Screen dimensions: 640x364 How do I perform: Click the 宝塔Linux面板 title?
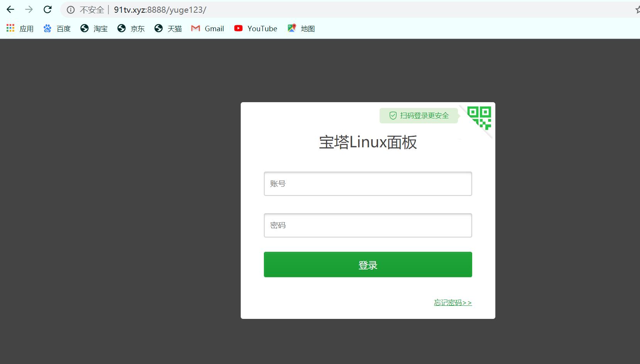tap(368, 142)
